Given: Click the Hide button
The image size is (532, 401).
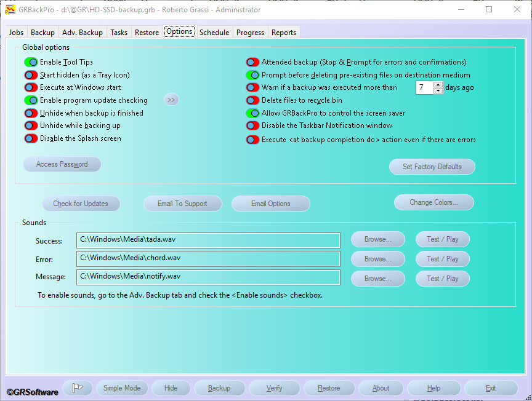Looking at the screenshot, I should 171,388.
